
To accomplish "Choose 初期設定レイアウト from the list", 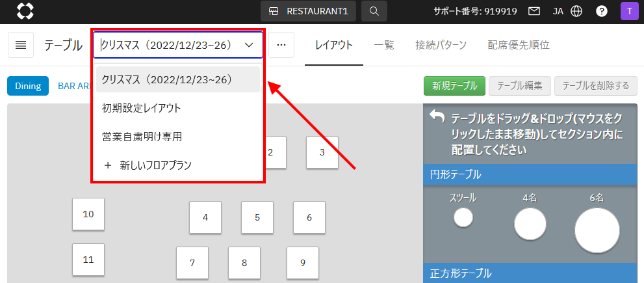I will pyautogui.click(x=142, y=108).
